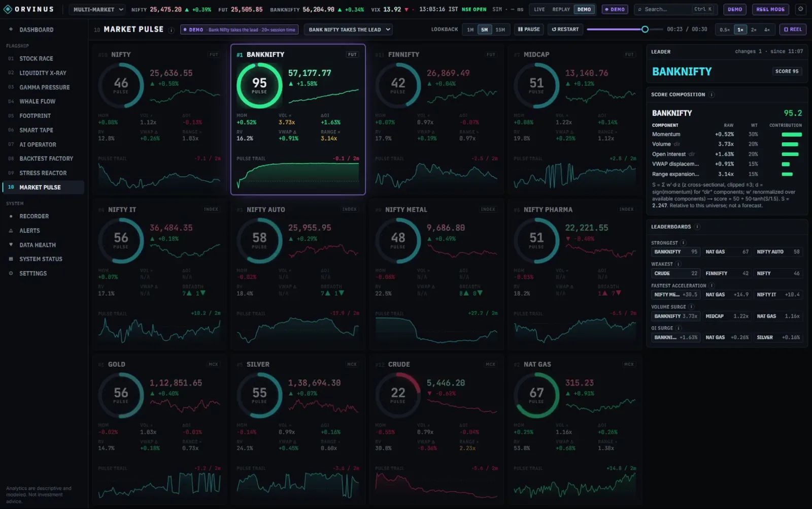Set playback speed to 0.5x
The width and height of the screenshot is (812, 509).
[x=725, y=29]
